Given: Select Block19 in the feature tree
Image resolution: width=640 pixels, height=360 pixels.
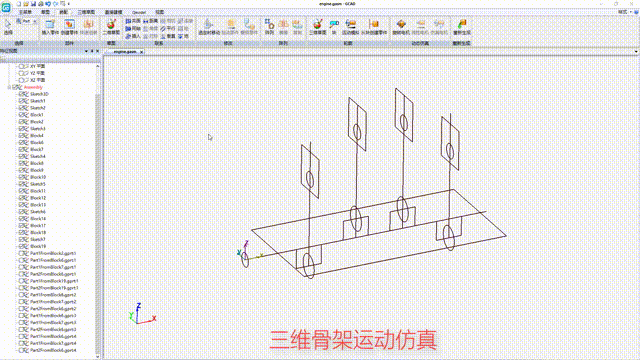Looking at the screenshot, I should [x=38, y=246].
